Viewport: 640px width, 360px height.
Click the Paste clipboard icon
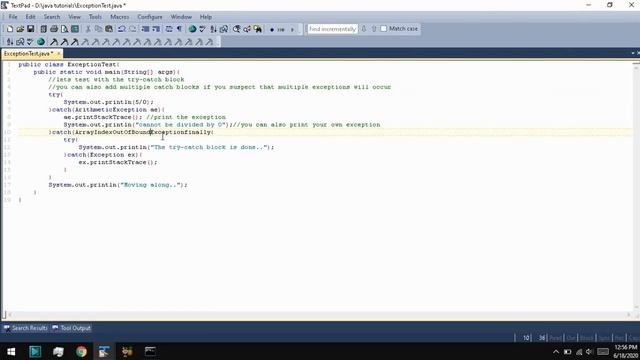tap(109, 29)
